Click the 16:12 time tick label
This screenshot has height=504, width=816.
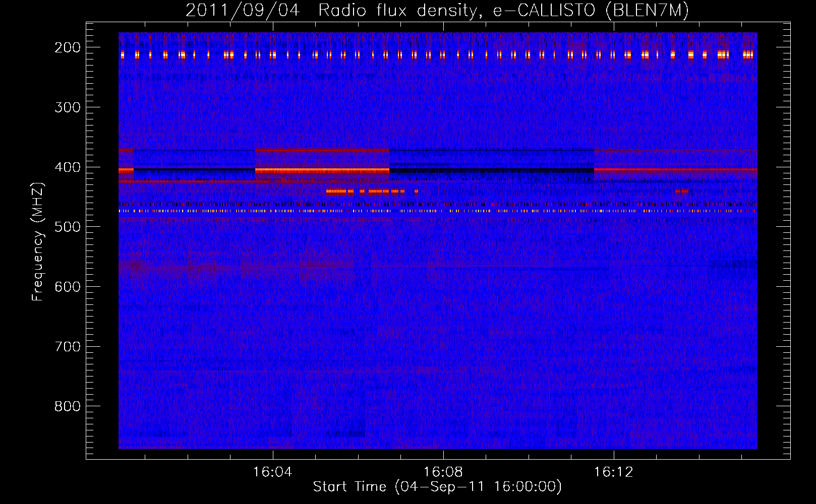coord(614,472)
